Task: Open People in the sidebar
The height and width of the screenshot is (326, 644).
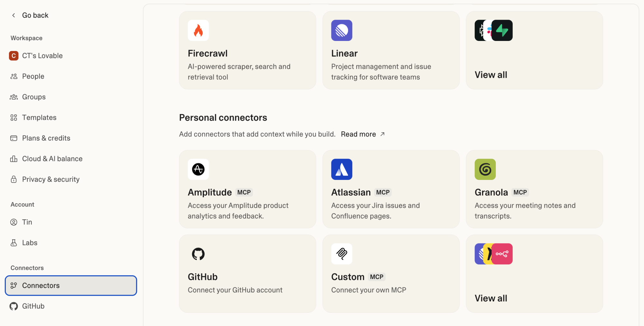Action: click(33, 76)
